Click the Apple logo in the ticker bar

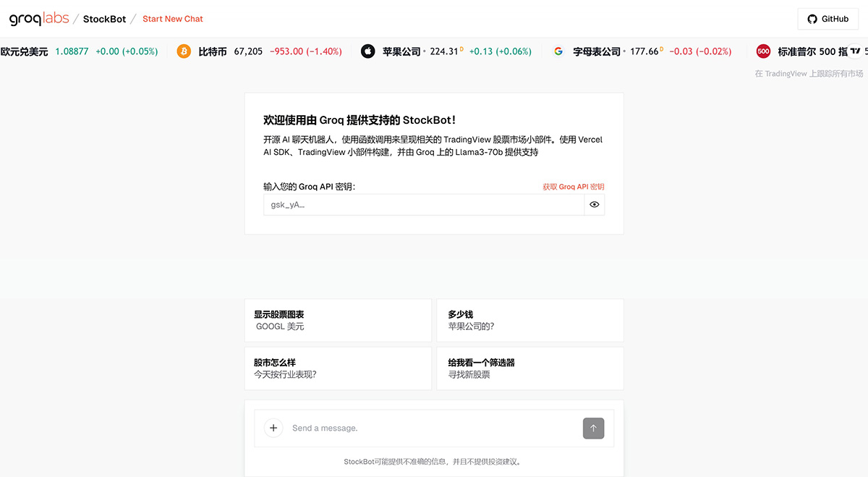(x=368, y=51)
